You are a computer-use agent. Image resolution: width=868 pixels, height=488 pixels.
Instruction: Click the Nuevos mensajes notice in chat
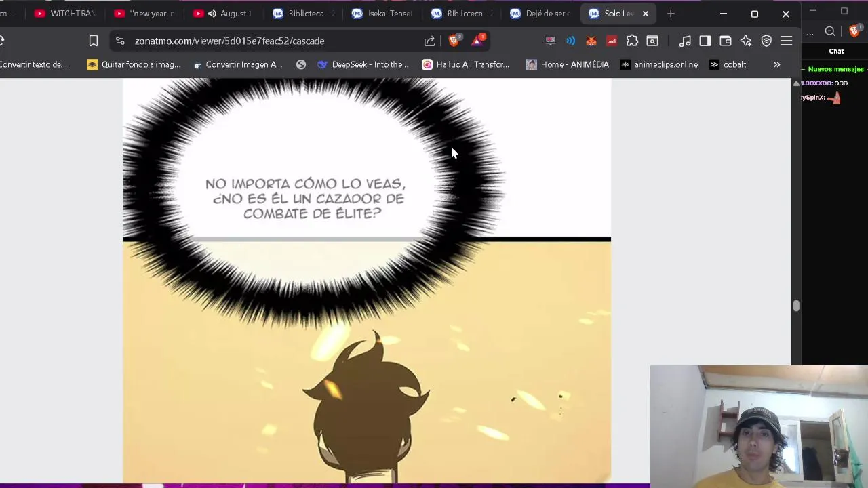coord(835,69)
